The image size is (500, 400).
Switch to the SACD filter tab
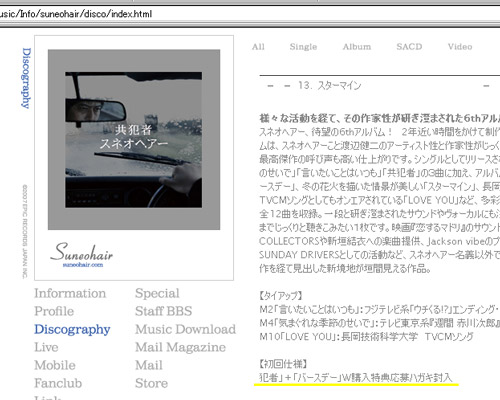[x=409, y=47]
